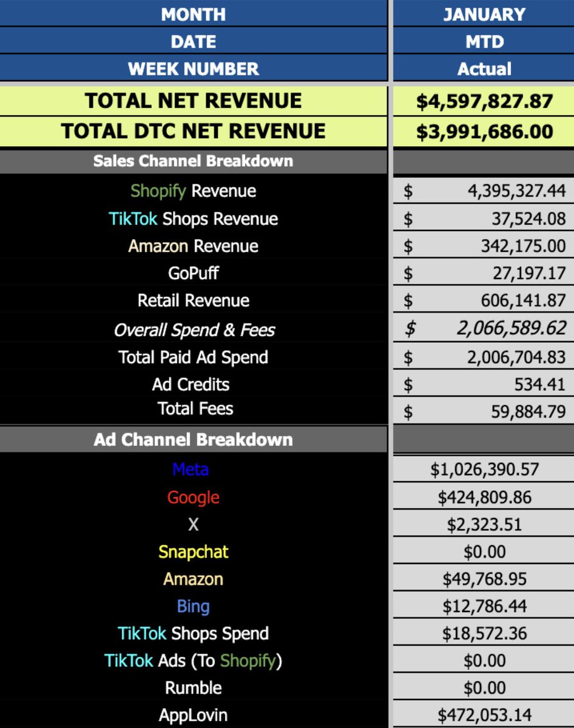Click the GoPuff row label
The height and width of the screenshot is (728, 574).
click(x=194, y=273)
